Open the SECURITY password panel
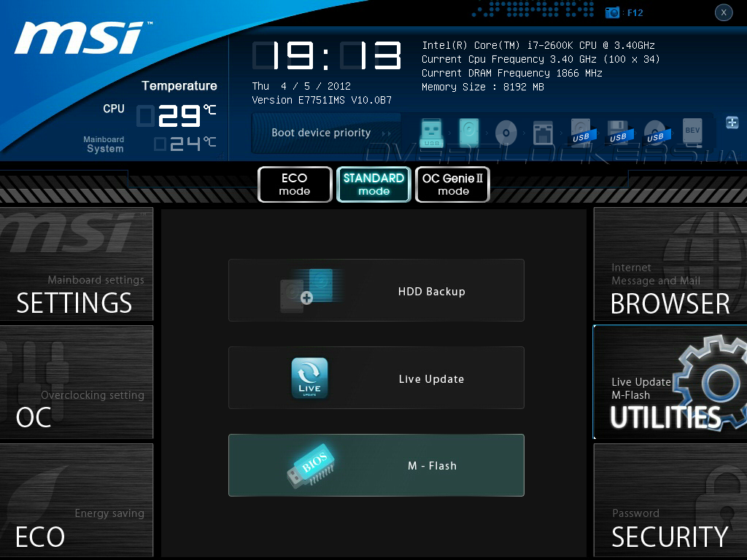Viewport: 747px width, 560px height. (x=670, y=500)
